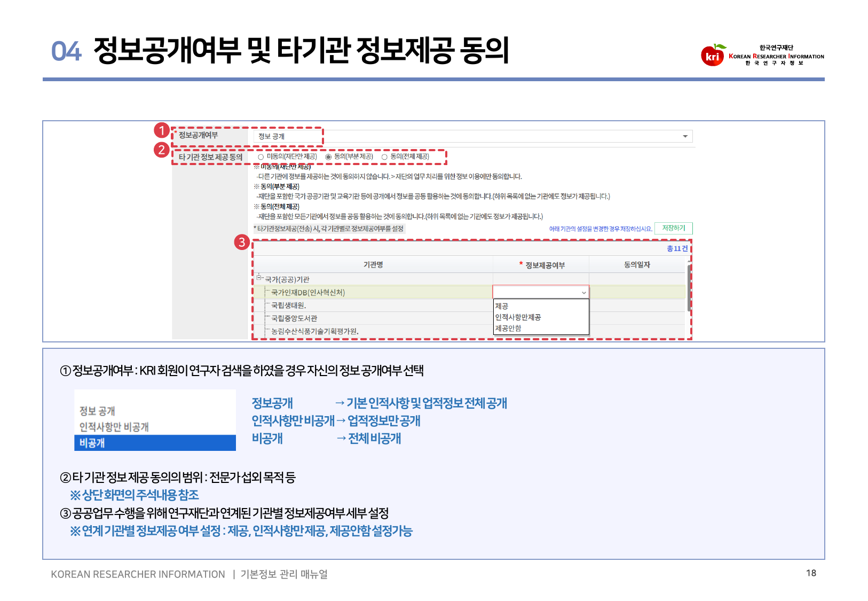
Task: Select 국립생태원 in the institution tree
Action: click(x=288, y=306)
